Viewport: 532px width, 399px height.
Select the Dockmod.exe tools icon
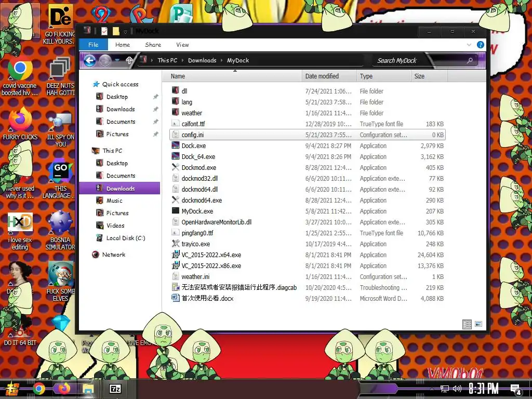point(176,167)
